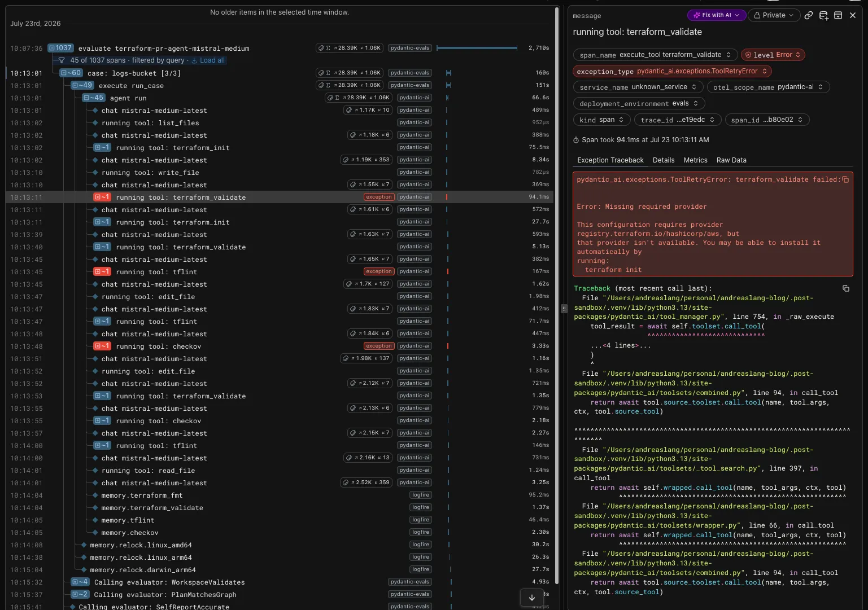Click diamond icon beside running tool: write_file
The image size is (868, 610).
(95, 172)
